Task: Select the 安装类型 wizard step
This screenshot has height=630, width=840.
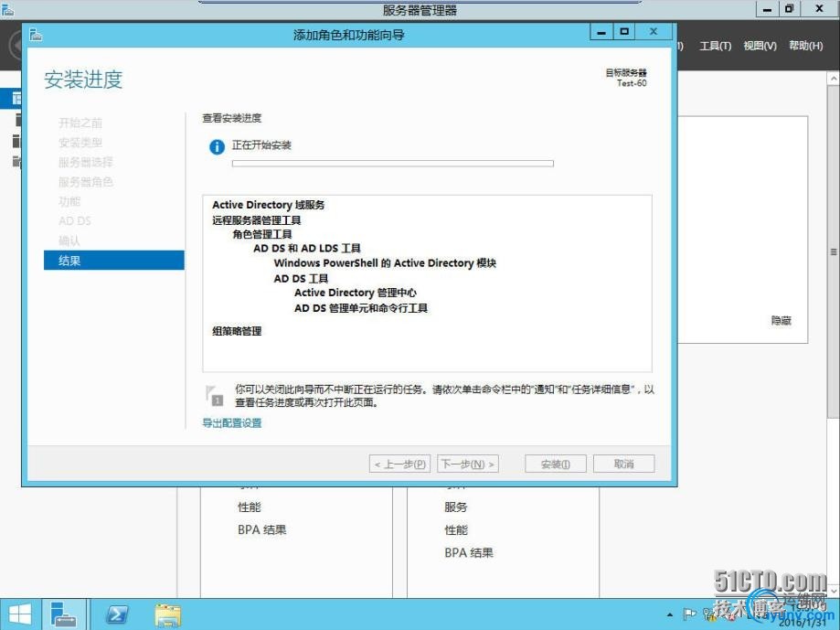Action: coord(80,143)
